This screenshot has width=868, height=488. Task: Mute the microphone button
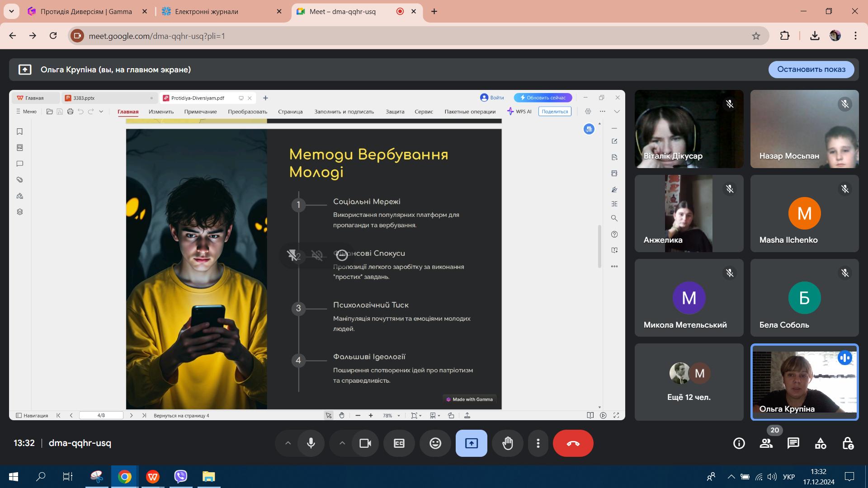click(311, 443)
